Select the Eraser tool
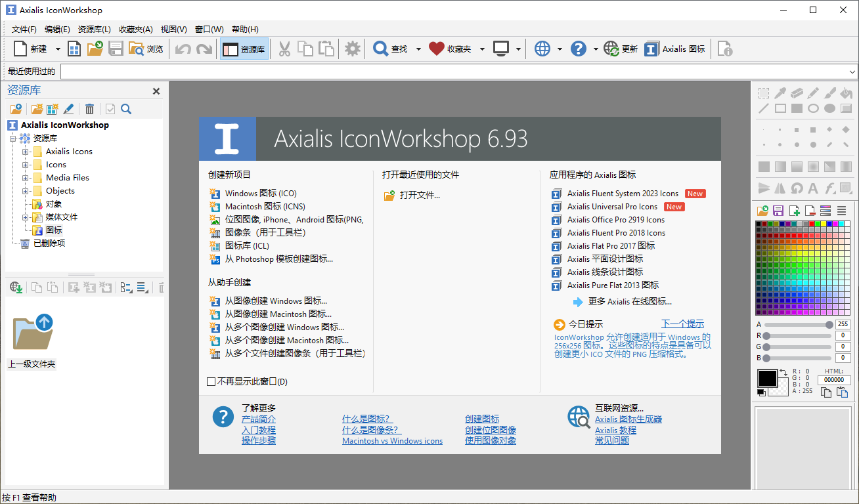 [796, 93]
